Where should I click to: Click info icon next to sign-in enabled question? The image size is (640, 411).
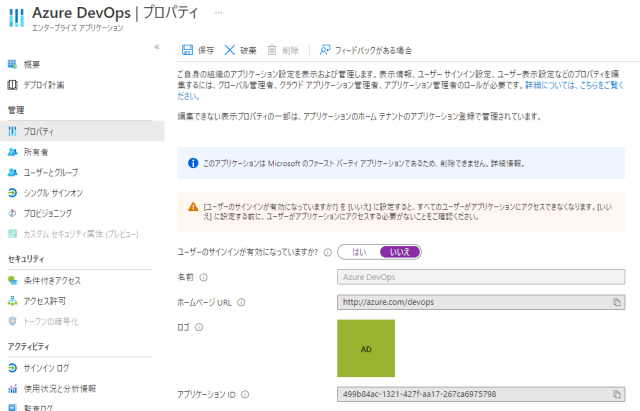pyautogui.click(x=327, y=252)
